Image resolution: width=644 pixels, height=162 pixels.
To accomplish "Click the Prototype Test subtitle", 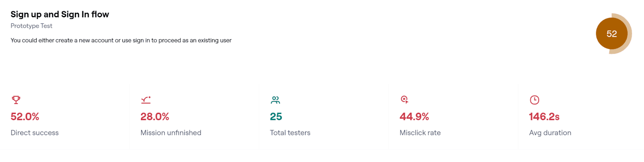I will pyautogui.click(x=31, y=26).
